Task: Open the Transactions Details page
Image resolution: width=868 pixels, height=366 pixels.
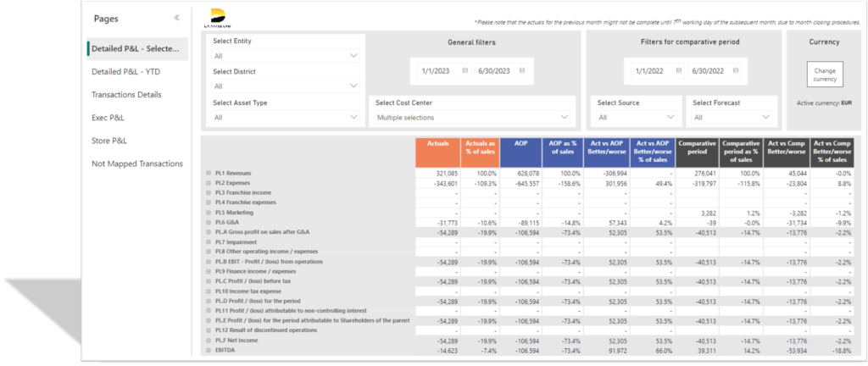Action: click(x=126, y=95)
